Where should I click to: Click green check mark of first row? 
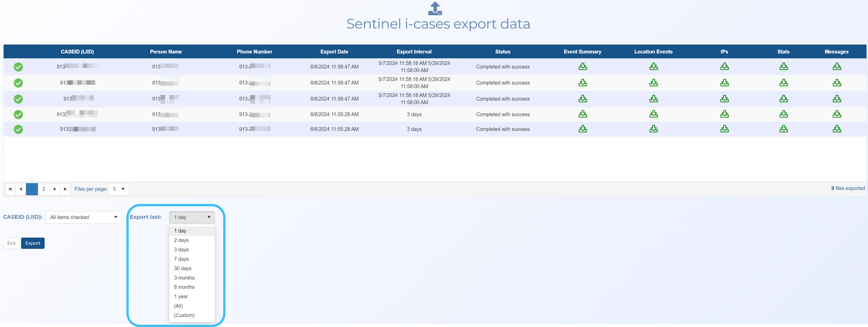click(18, 67)
